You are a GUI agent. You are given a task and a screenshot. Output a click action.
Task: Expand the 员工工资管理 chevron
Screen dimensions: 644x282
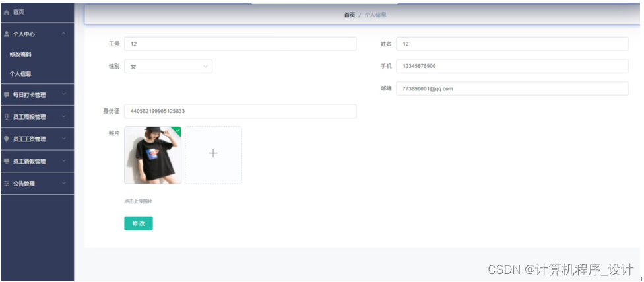coord(63,139)
